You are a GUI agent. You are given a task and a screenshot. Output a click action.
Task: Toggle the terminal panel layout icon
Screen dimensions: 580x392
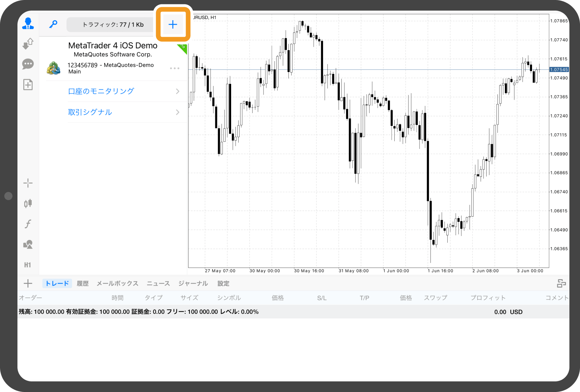click(x=561, y=283)
